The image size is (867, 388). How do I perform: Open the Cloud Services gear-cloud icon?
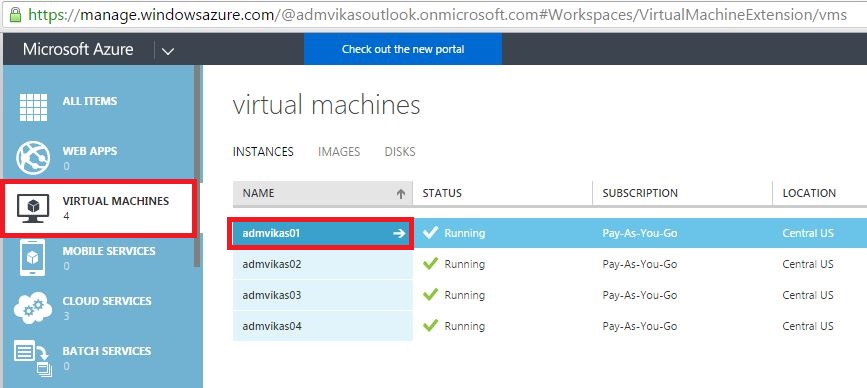click(33, 308)
